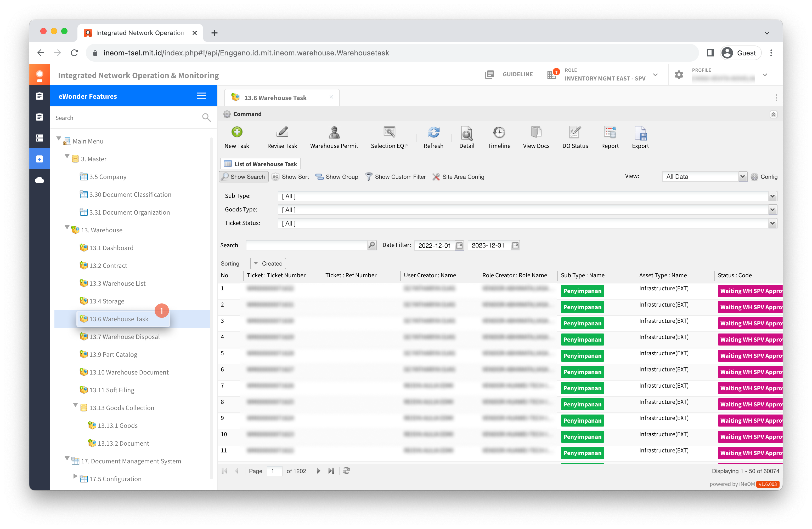This screenshot has height=529, width=812.
Task: Click the grid search magnifier button
Action: (x=371, y=245)
